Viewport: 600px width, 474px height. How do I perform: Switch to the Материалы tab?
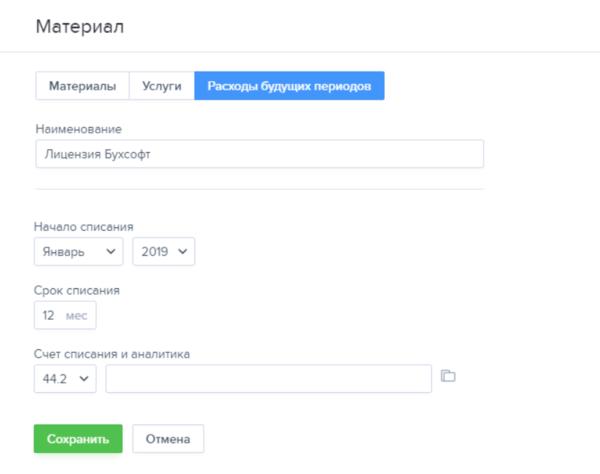tap(82, 86)
